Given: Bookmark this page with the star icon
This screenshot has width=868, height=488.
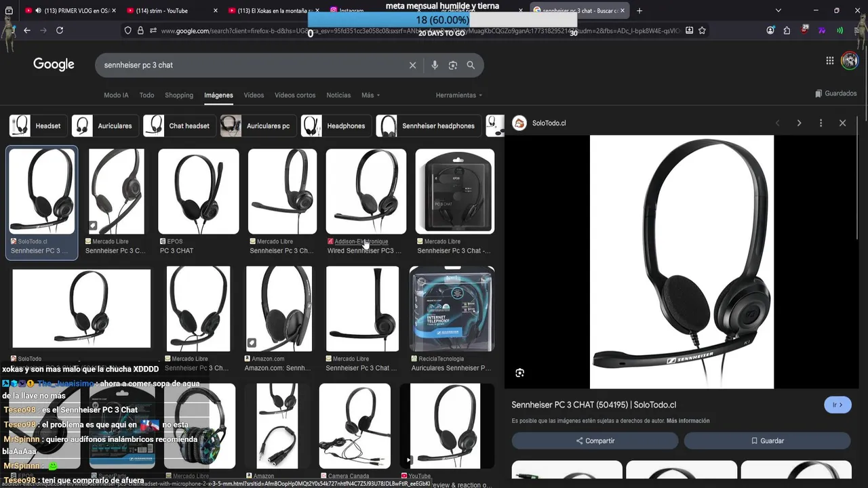Looking at the screenshot, I should click(x=703, y=30).
